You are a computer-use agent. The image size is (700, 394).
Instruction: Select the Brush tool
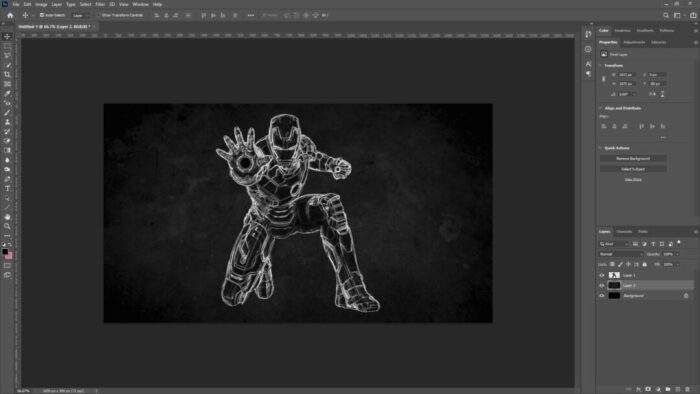pyautogui.click(x=7, y=112)
